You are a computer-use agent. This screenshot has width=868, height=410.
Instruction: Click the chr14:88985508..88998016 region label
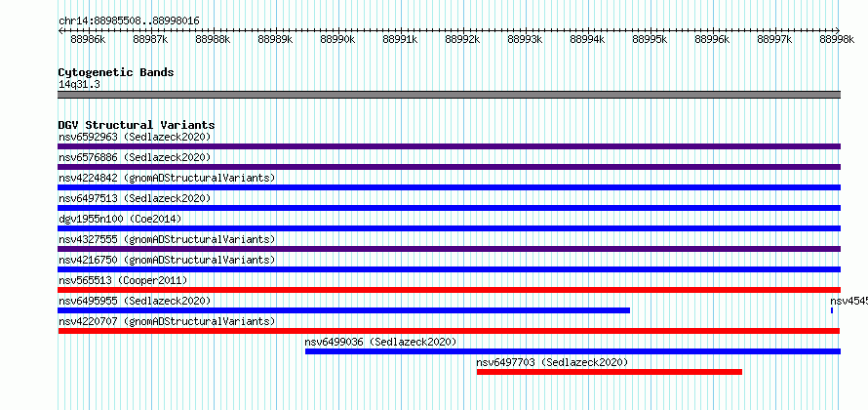click(129, 20)
